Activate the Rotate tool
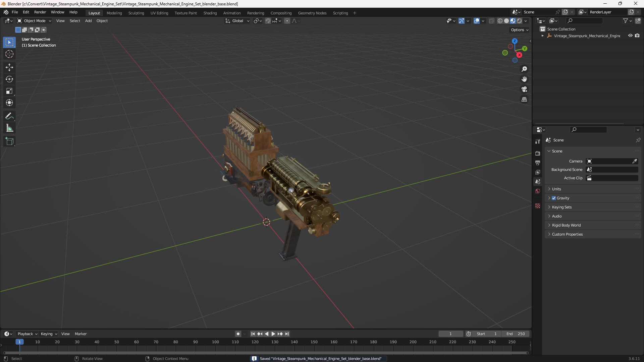644x362 pixels. coord(9,79)
